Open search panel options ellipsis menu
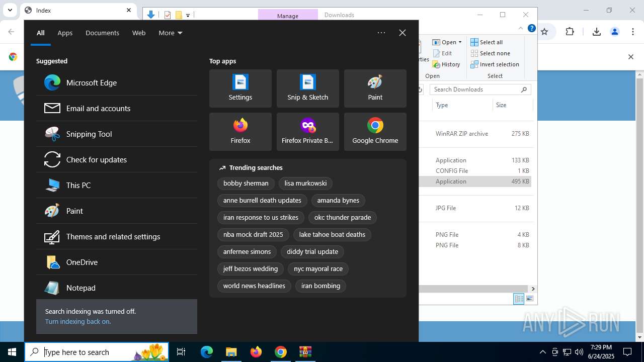This screenshot has width=644, height=362. [x=381, y=33]
